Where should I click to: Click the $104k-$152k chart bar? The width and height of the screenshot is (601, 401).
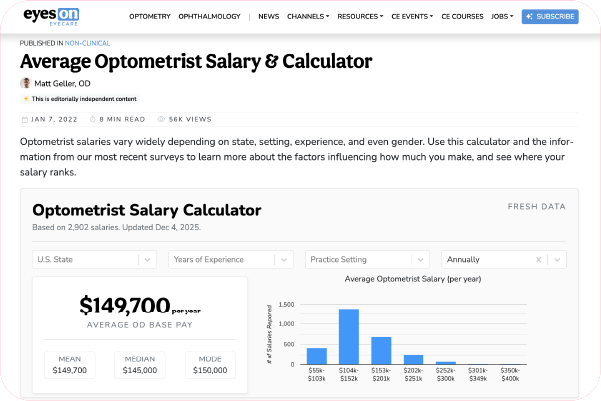349,337
